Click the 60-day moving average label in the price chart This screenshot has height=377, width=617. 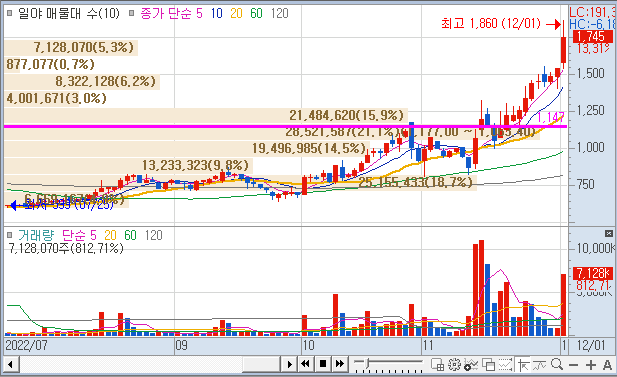(x=256, y=13)
